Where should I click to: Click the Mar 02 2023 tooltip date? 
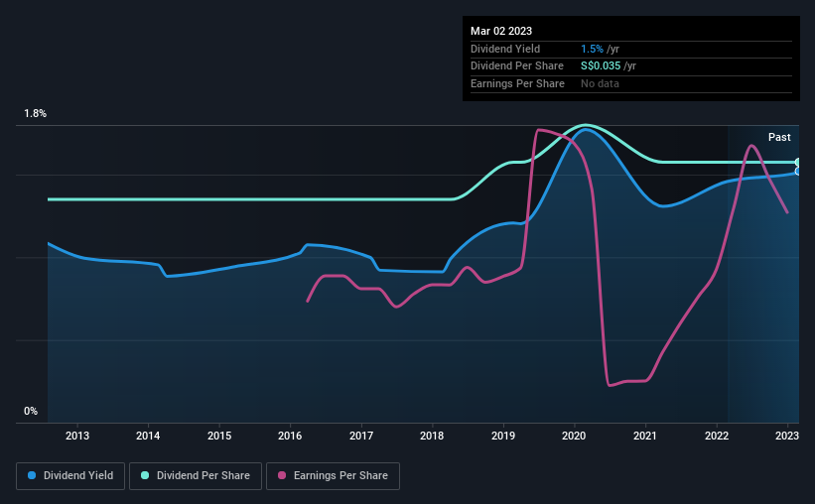[x=501, y=31]
